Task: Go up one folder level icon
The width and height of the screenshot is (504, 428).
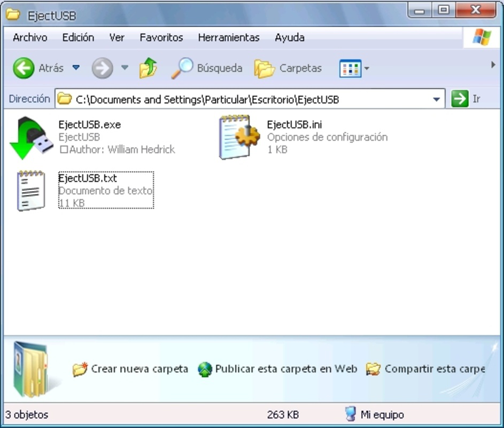Action: (148, 68)
